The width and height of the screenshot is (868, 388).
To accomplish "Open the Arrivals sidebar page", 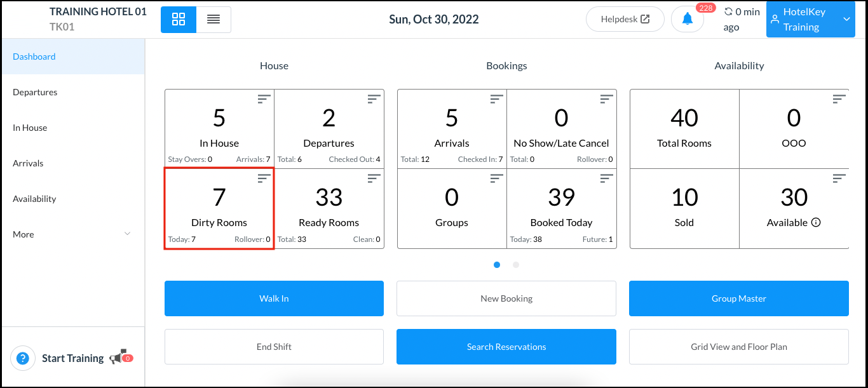I will coord(28,163).
